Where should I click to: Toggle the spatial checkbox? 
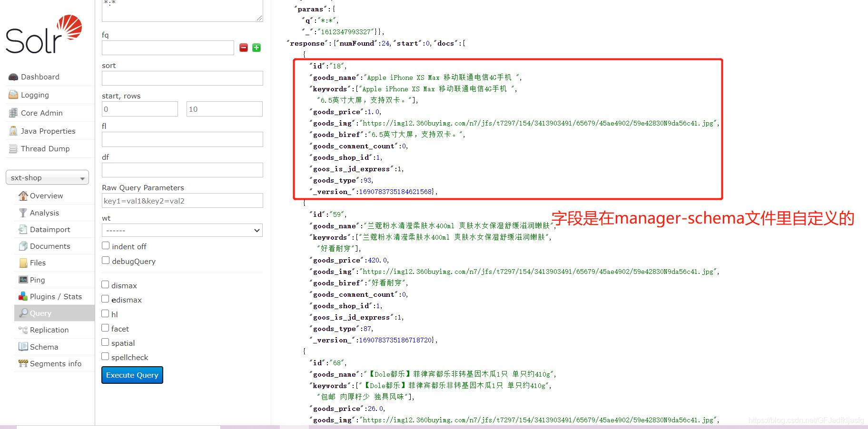(105, 342)
